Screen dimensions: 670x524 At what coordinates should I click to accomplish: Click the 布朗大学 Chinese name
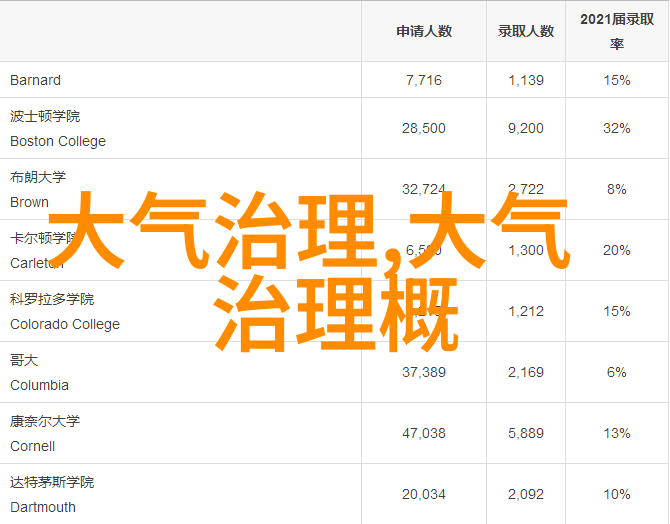(x=38, y=177)
